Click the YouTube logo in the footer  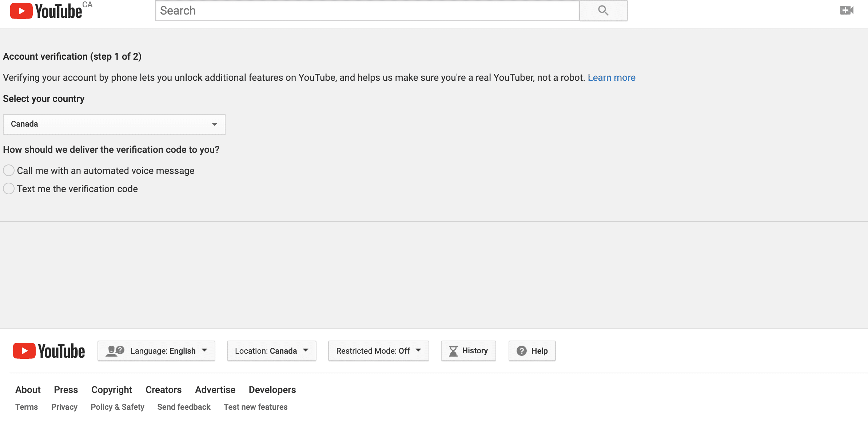[x=48, y=350]
